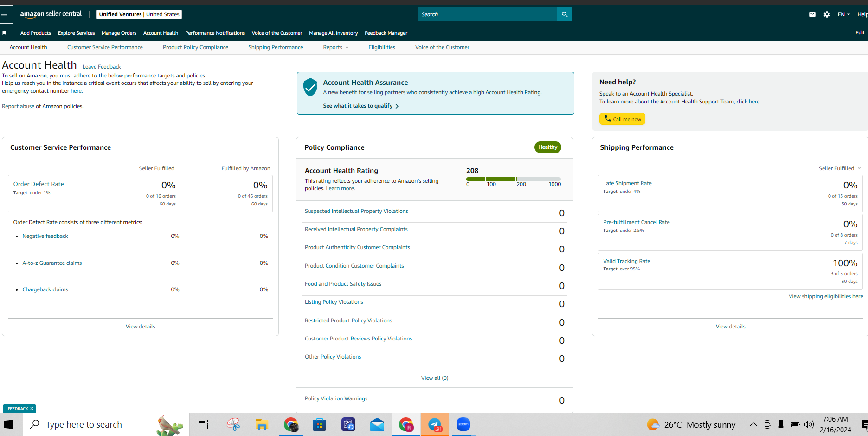
Task: Open the Zoom app on the taskbar
Action: tap(463, 424)
